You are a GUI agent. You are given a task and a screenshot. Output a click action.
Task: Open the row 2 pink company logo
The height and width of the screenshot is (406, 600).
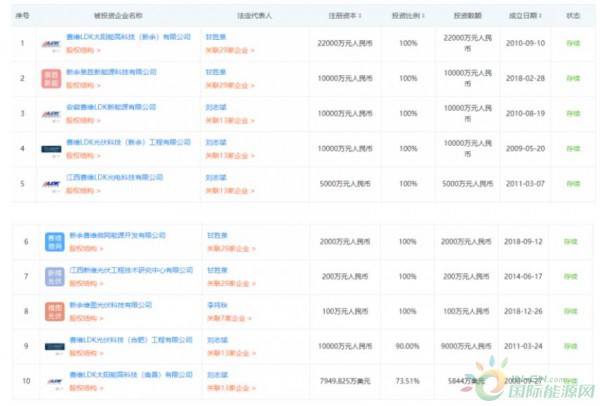coord(51,78)
